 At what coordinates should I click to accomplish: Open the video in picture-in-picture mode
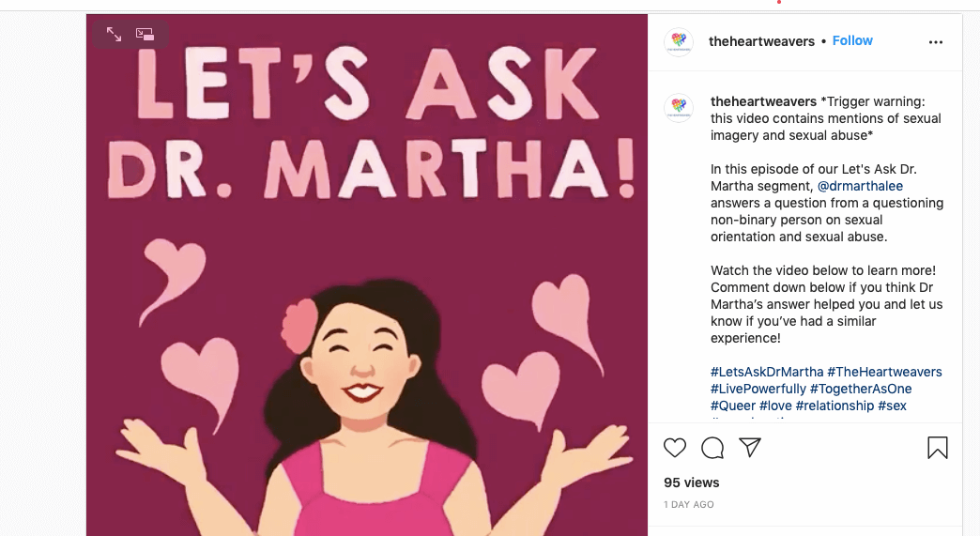145,34
